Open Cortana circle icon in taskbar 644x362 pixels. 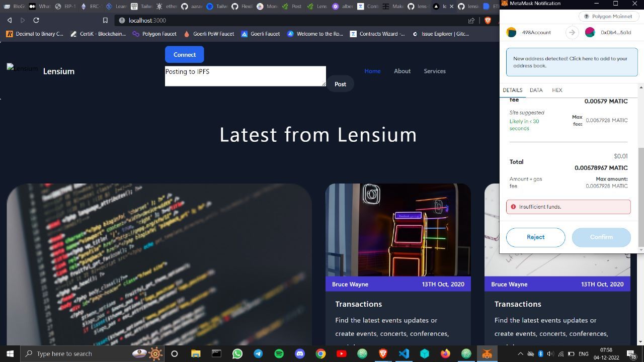[x=174, y=353]
